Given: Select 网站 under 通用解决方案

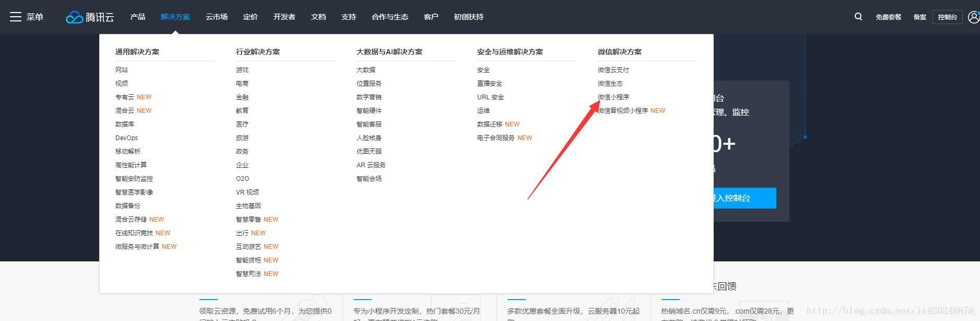Looking at the screenshot, I should [x=122, y=70].
